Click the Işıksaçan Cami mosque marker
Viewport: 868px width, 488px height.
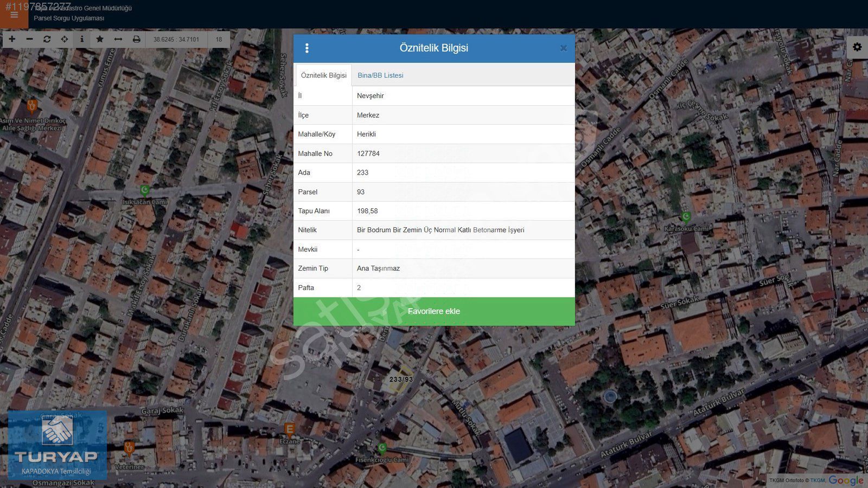[x=144, y=191]
